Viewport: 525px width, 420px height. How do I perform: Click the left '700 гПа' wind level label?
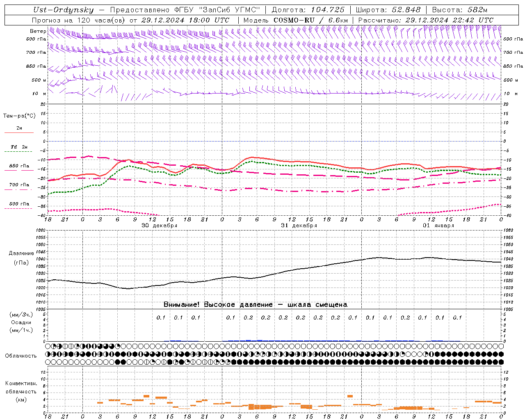coord(36,52)
